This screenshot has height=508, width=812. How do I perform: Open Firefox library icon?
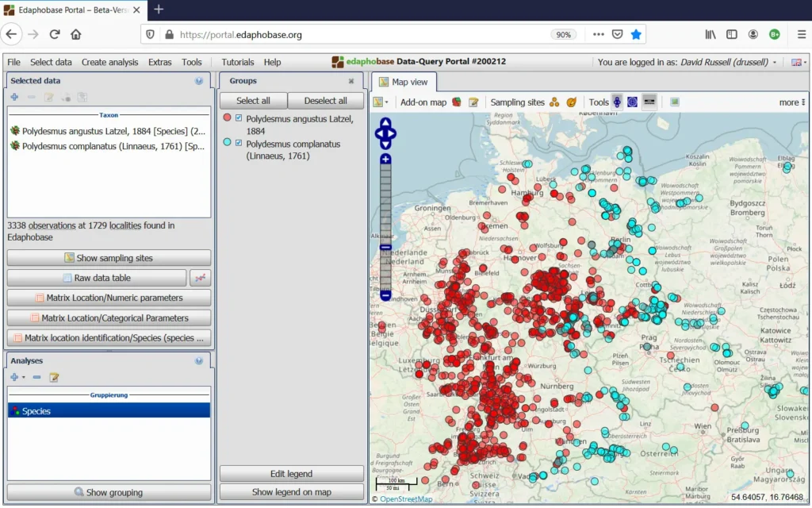pyautogui.click(x=710, y=34)
